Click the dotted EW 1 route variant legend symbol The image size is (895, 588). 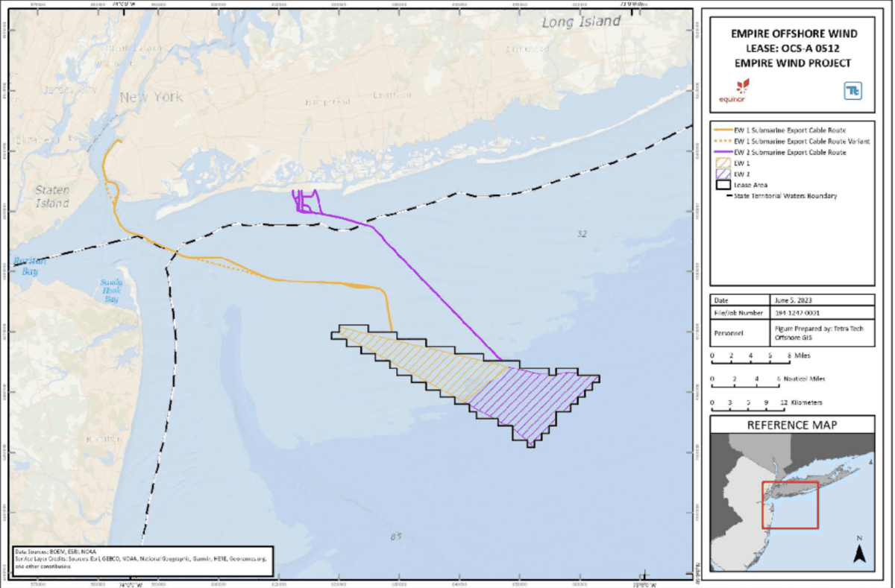(723, 141)
